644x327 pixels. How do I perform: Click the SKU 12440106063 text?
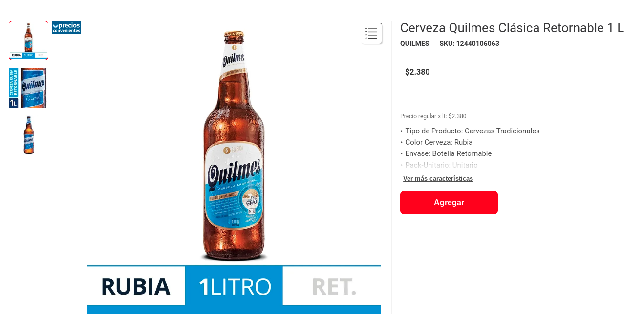pyautogui.click(x=469, y=44)
